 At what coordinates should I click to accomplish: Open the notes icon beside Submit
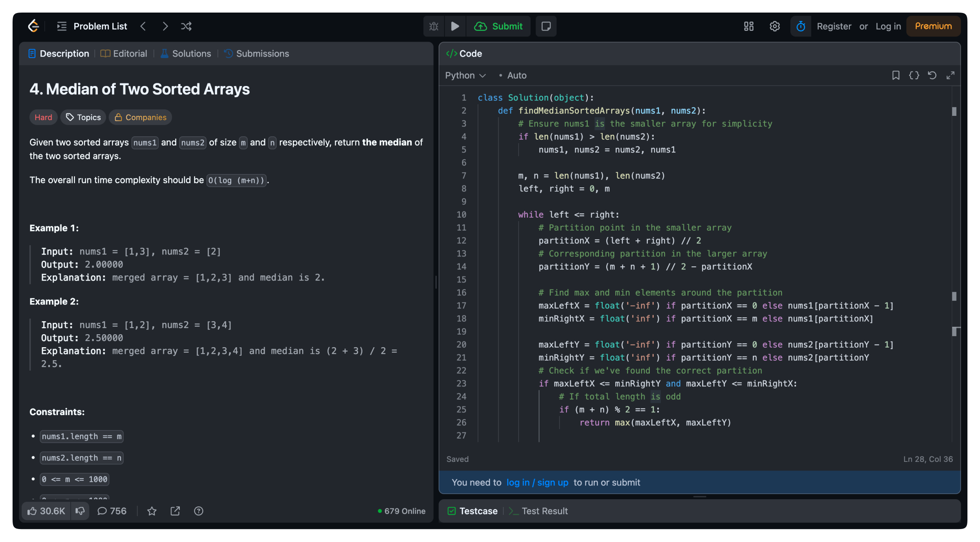pos(546,26)
